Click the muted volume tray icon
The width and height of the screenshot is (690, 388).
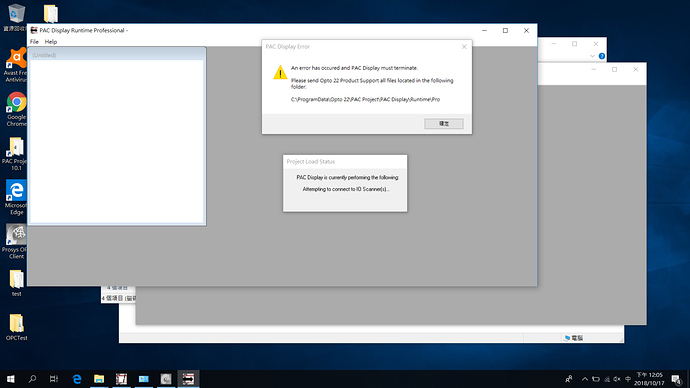point(617,379)
